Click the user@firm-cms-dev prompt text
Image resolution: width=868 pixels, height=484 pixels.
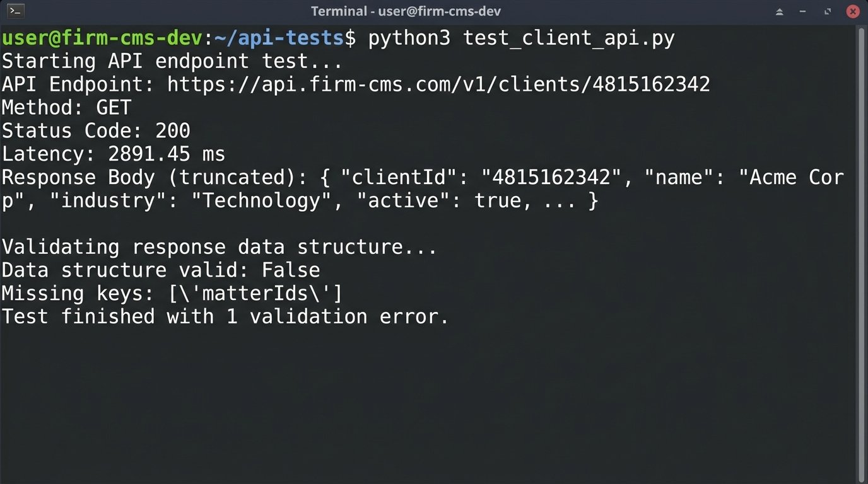pyautogui.click(x=102, y=38)
